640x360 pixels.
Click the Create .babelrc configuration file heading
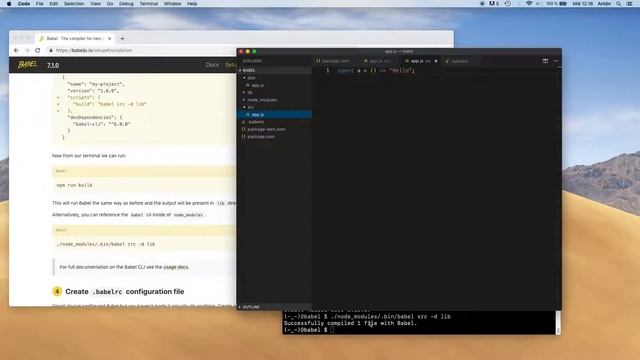click(x=124, y=291)
